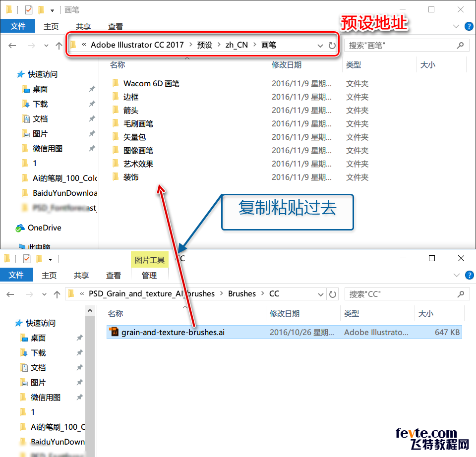This screenshot has width=476, height=457.
Task: Open recent locations dropdown in 画笔 window
Action: [46, 46]
